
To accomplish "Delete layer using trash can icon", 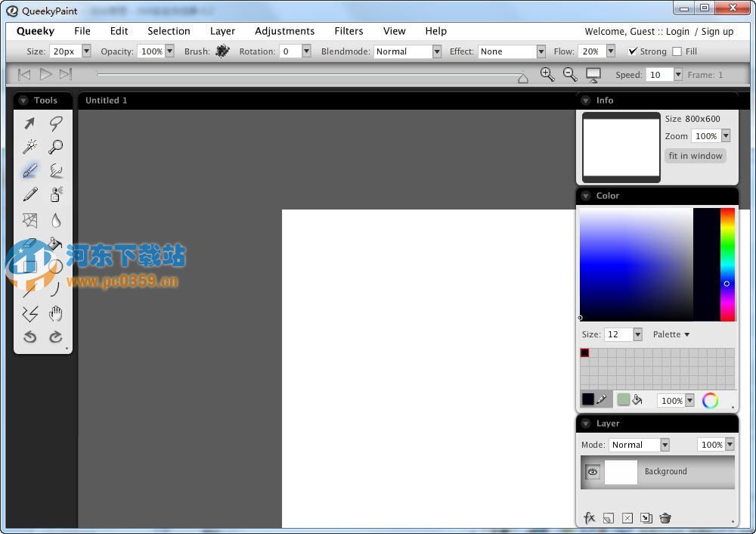I will [665, 518].
